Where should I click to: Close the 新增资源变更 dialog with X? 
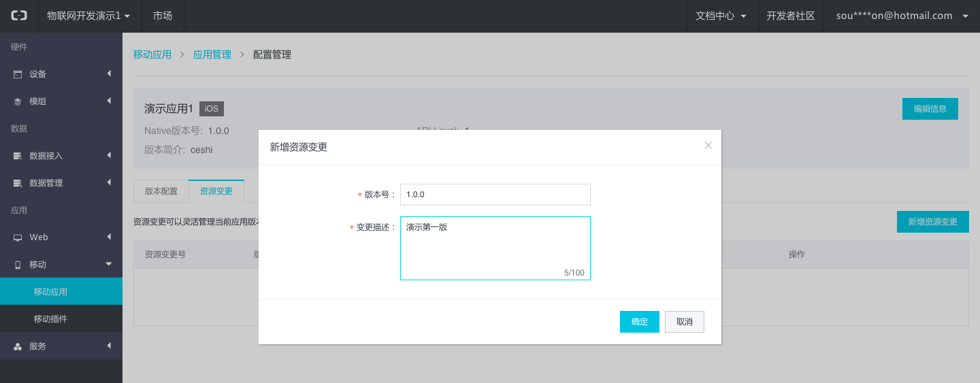coord(708,146)
